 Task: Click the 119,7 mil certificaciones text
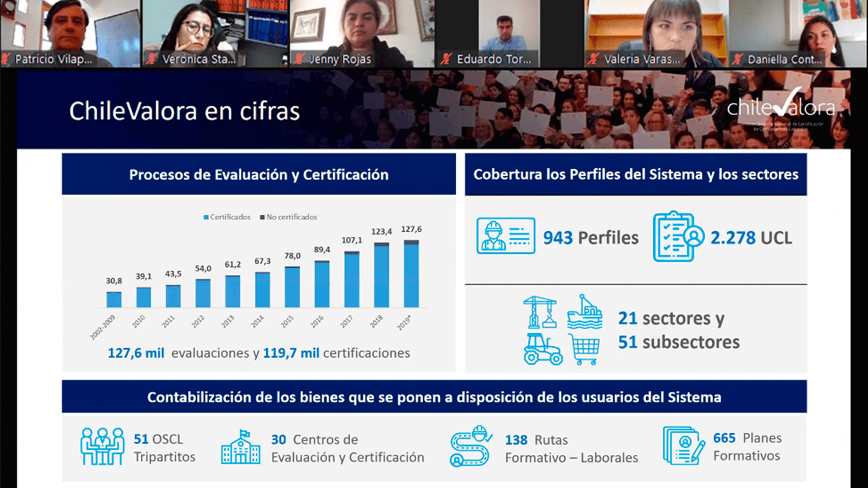337,353
